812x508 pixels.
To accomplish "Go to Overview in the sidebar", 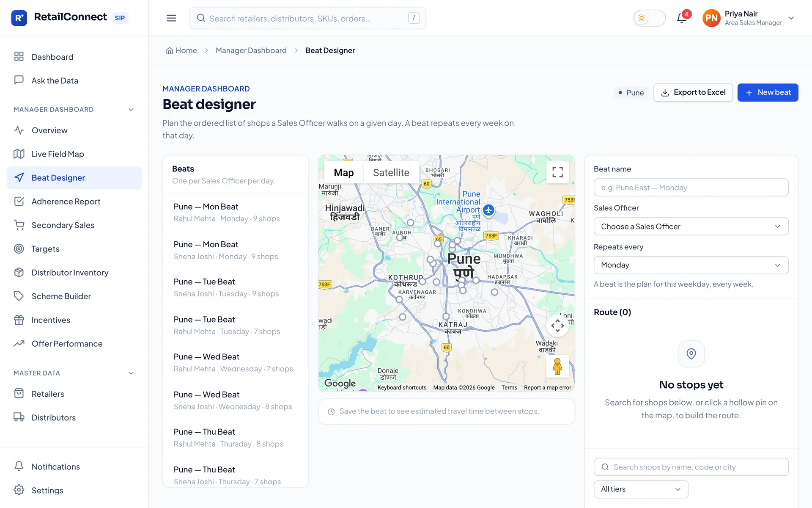I will [74, 130].
